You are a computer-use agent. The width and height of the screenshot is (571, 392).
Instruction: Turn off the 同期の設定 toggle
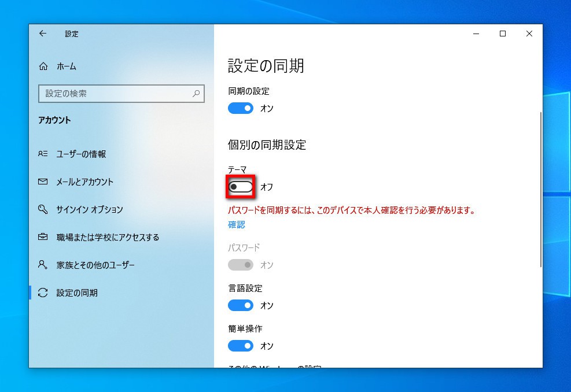(x=241, y=108)
